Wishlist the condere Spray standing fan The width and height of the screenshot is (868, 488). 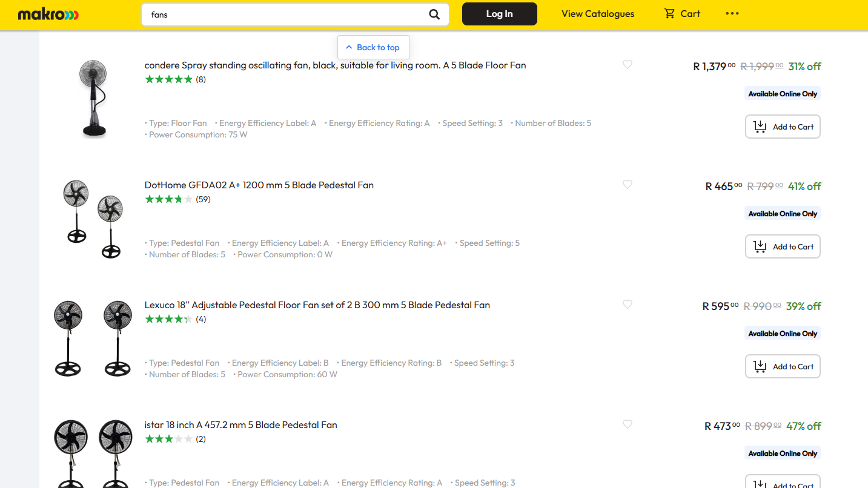click(628, 65)
